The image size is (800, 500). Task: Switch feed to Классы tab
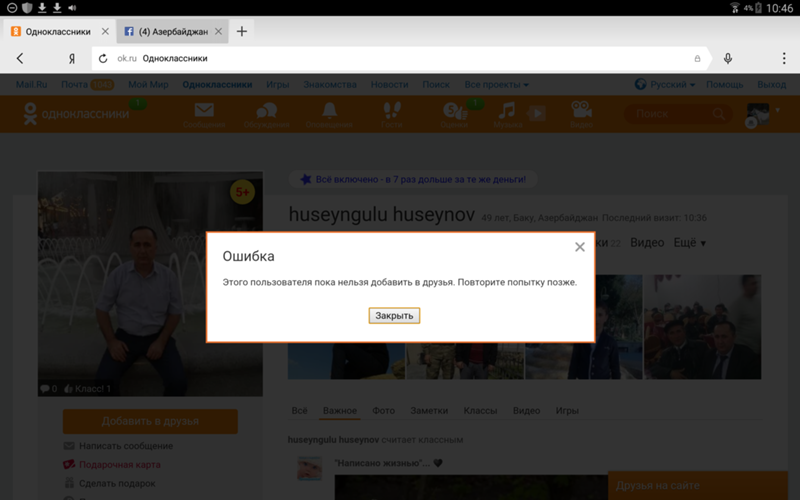[480, 411]
